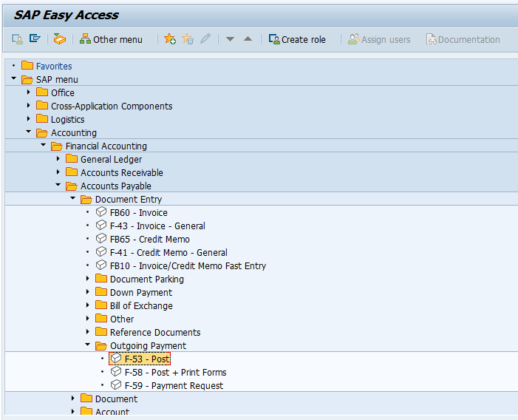Click the SAP Business Workplace icon
518x420 pixels.
click(59, 39)
